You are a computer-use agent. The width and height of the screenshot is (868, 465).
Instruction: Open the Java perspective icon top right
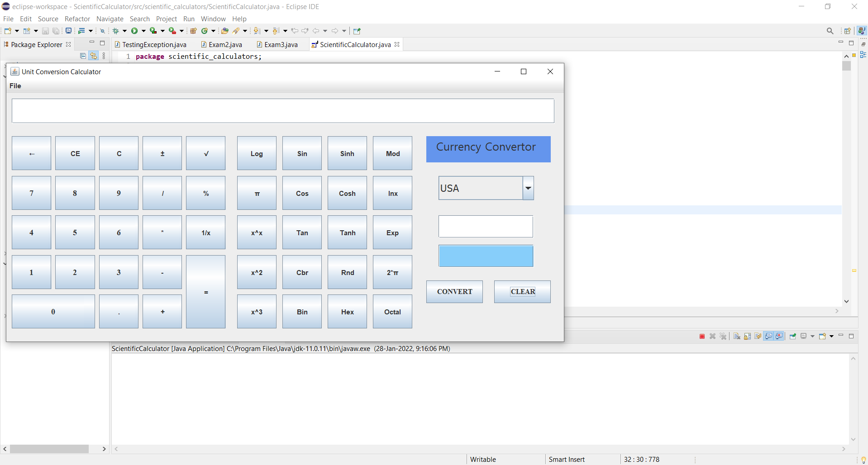coord(862,30)
